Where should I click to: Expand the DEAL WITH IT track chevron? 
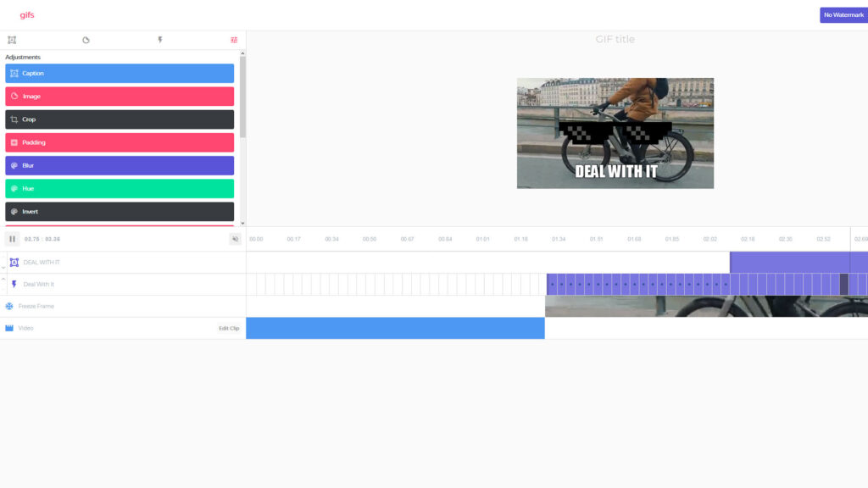pos(3,267)
